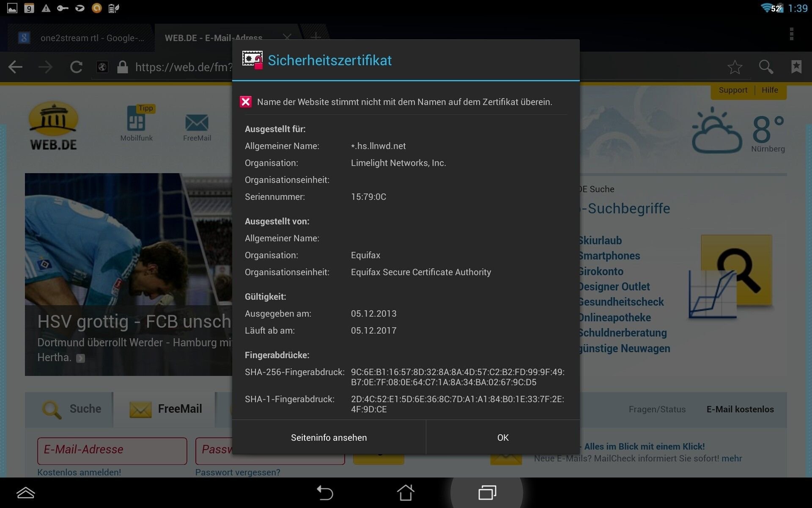Tap the MailCheck mehr link

point(732,458)
